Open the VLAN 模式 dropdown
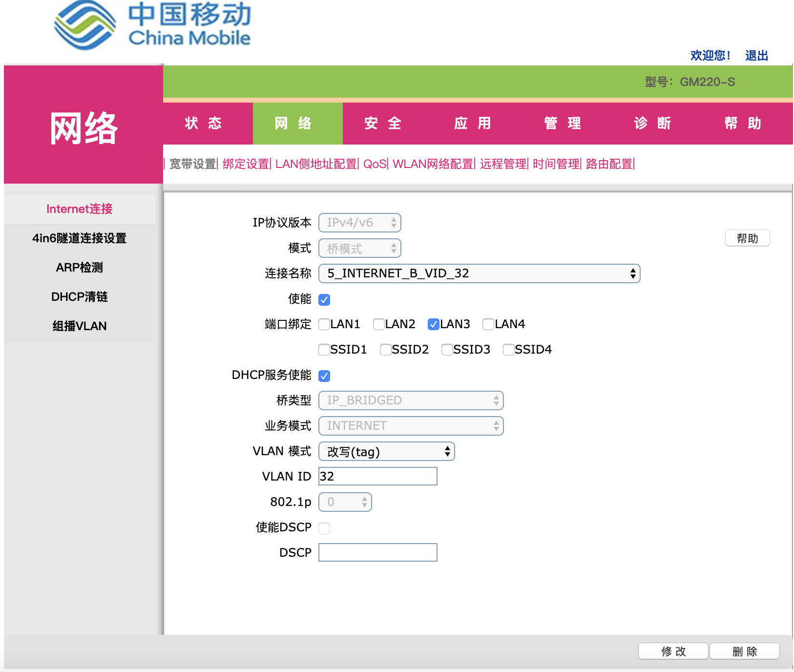 pos(386,452)
